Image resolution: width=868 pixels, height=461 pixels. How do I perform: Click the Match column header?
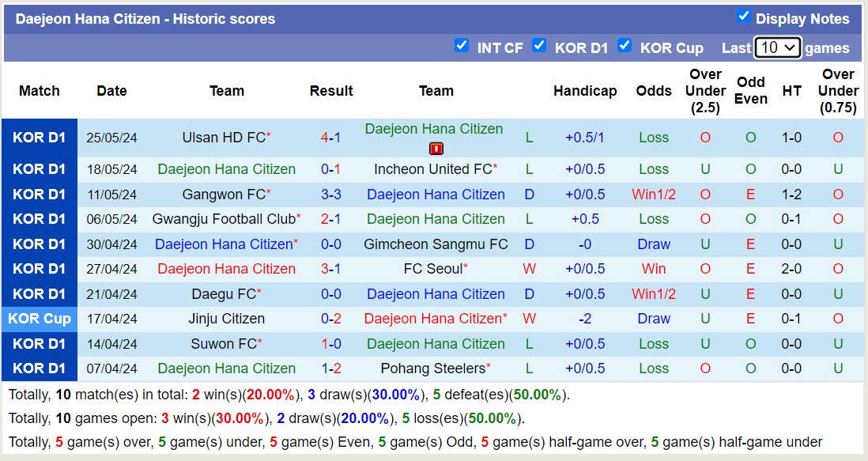click(39, 91)
